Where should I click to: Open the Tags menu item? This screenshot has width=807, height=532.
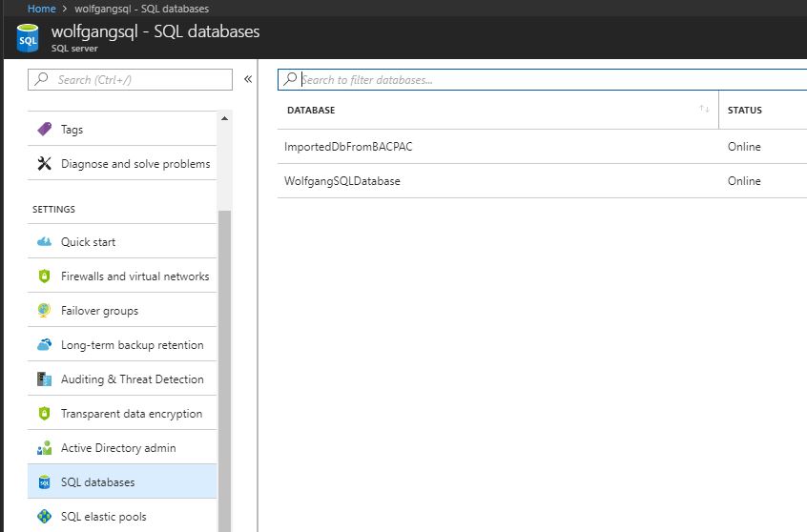[x=122, y=129]
